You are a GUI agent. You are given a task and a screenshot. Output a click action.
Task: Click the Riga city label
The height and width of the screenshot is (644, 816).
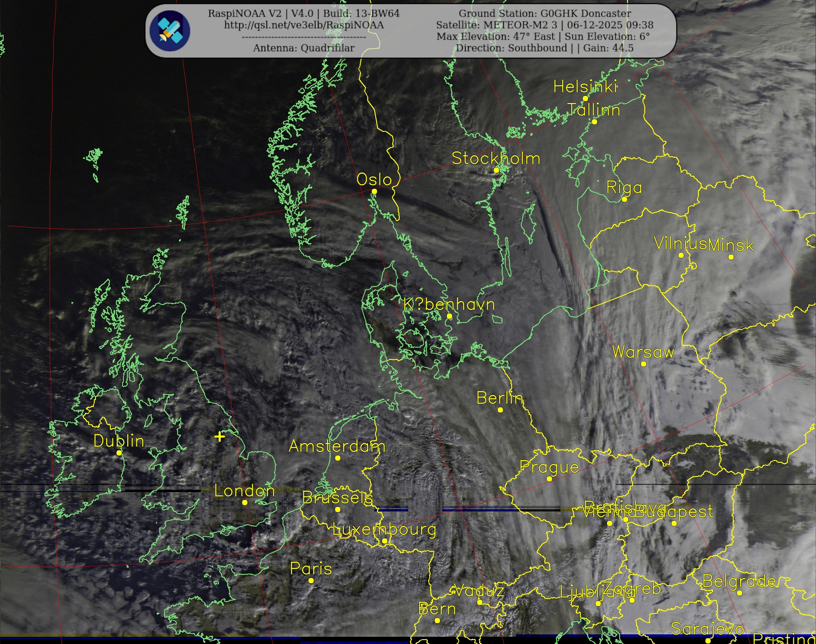624,187
